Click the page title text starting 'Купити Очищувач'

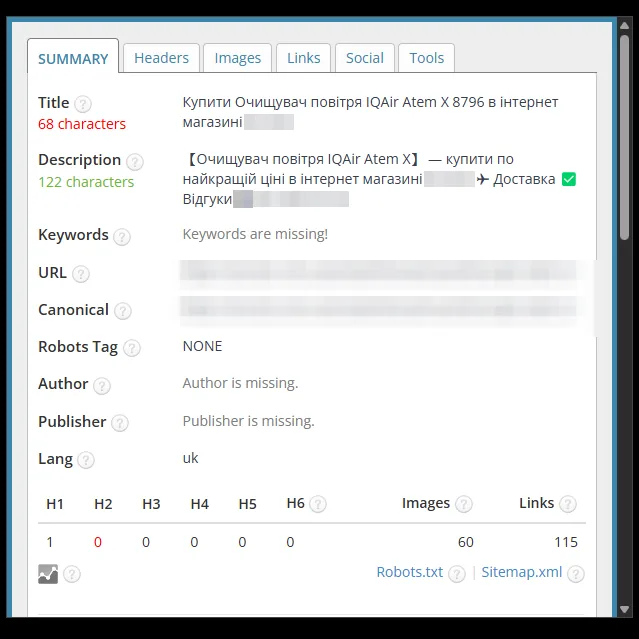(x=370, y=112)
